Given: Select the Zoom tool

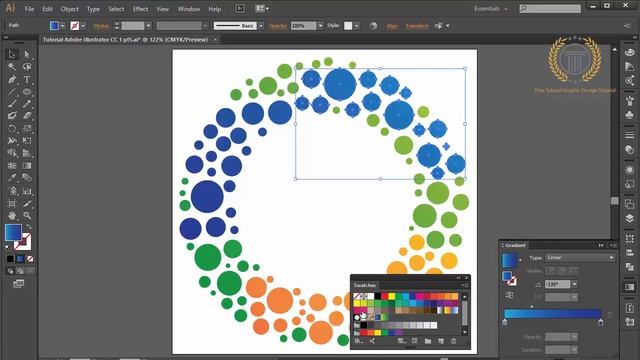Looking at the screenshot, I should (x=27, y=216).
